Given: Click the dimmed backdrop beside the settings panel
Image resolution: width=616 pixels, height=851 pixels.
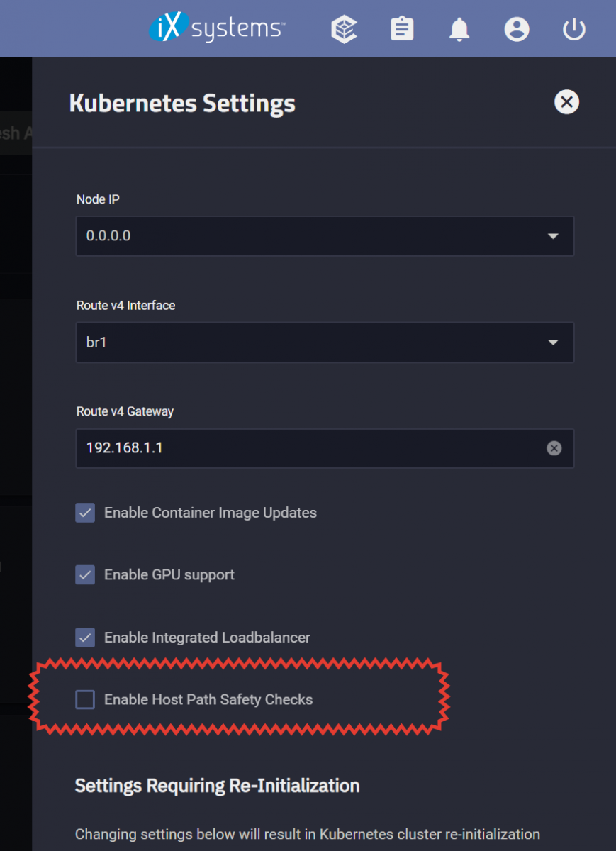Looking at the screenshot, I should pyautogui.click(x=16, y=425).
